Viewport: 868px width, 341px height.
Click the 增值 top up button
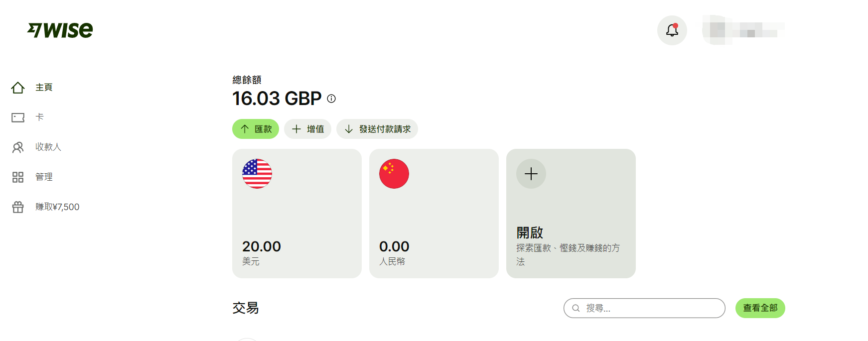307,129
